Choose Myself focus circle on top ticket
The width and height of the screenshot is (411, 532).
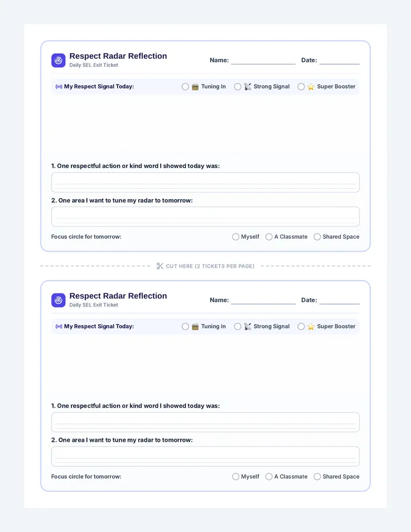[x=236, y=237]
